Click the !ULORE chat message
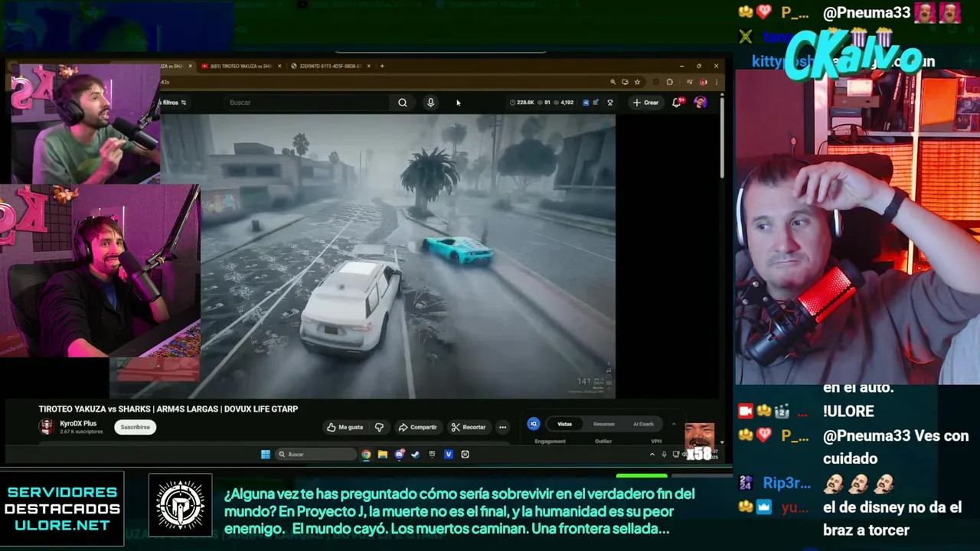The width and height of the screenshot is (980, 551). click(848, 411)
